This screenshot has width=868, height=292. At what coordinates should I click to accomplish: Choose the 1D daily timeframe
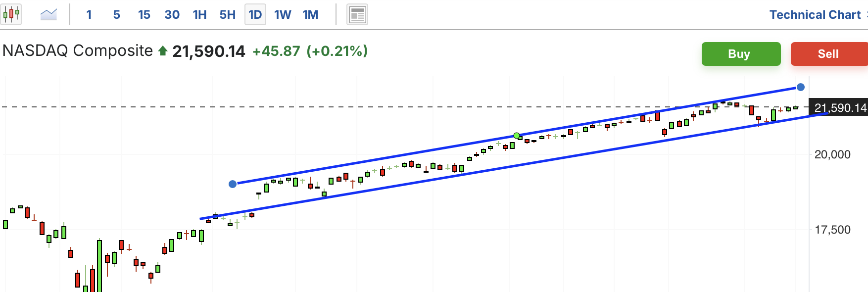(x=255, y=14)
